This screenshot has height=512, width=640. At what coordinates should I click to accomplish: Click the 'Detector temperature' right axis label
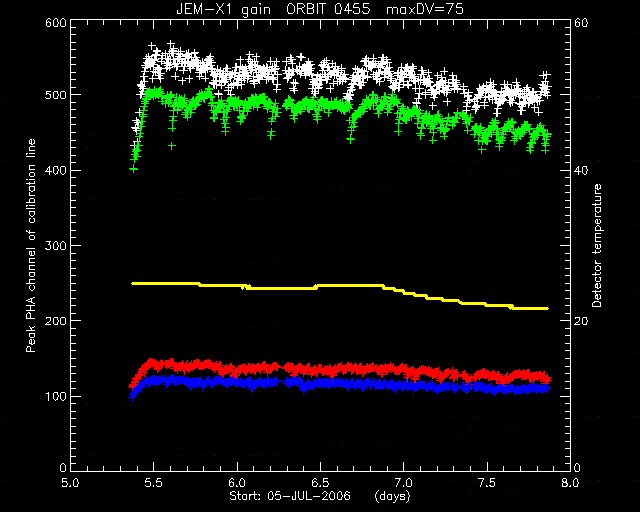pos(597,245)
